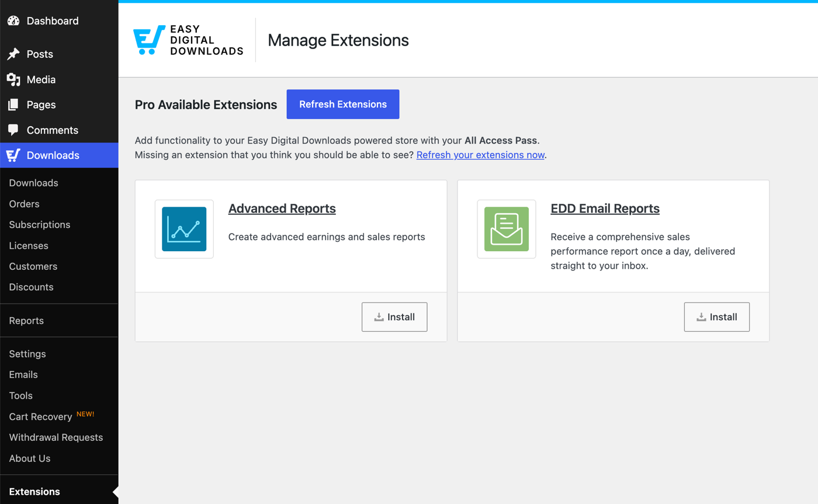This screenshot has height=504, width=818.
Task: View Customers submenu page
Action: pos(33,266)
